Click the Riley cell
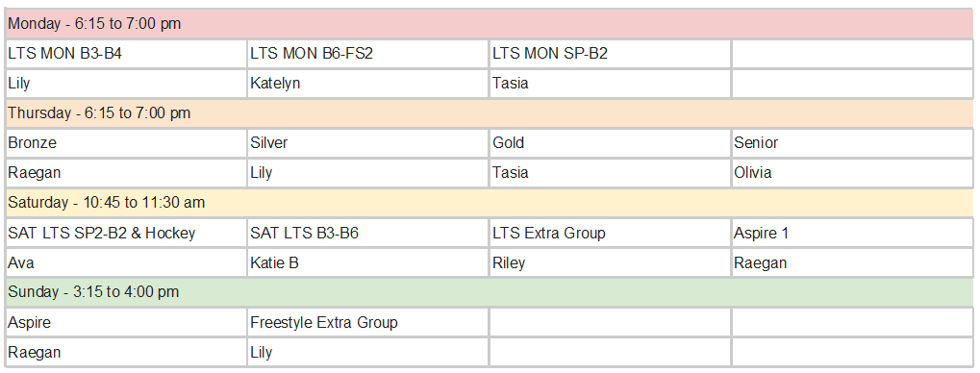This screenshot has height=373, width=980. (x=610, y=263)
